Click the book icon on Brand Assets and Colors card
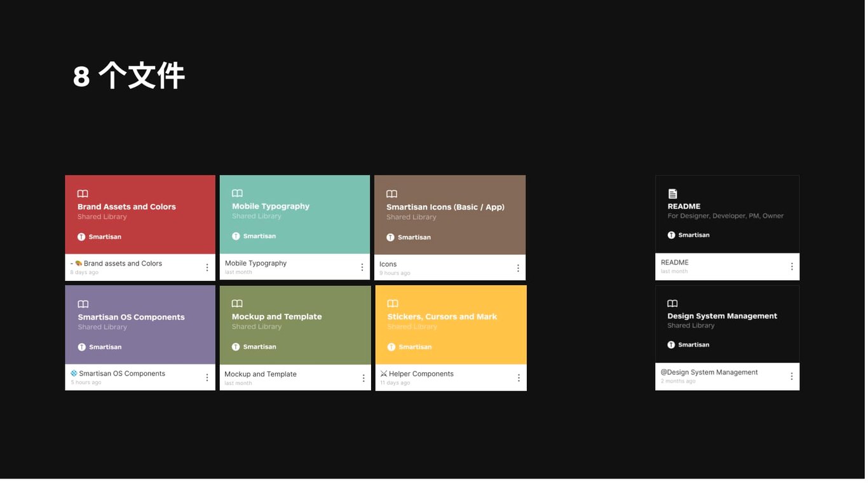 (83, 194)
